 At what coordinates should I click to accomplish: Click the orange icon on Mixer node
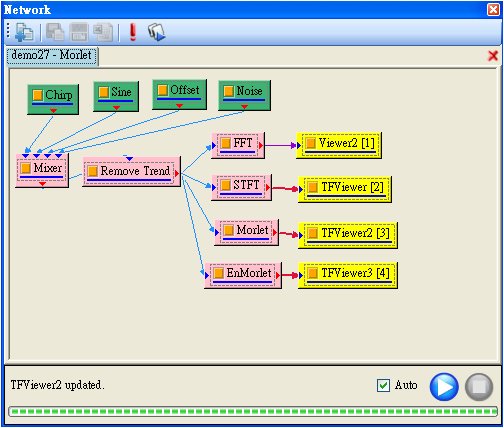click(25, 168)
